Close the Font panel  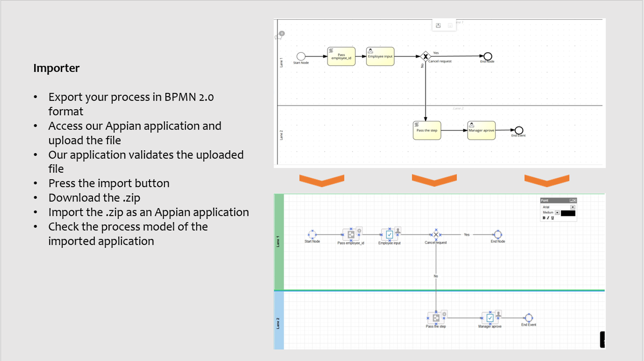(575, 201)
